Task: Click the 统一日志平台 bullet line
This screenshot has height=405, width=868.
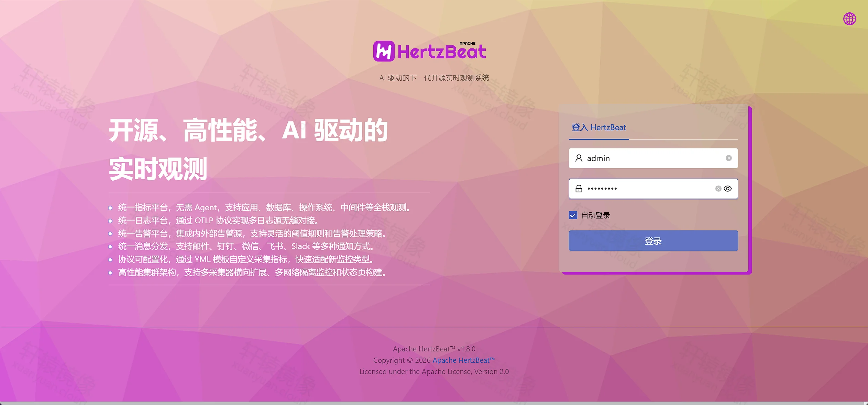Action: [219, 221]
